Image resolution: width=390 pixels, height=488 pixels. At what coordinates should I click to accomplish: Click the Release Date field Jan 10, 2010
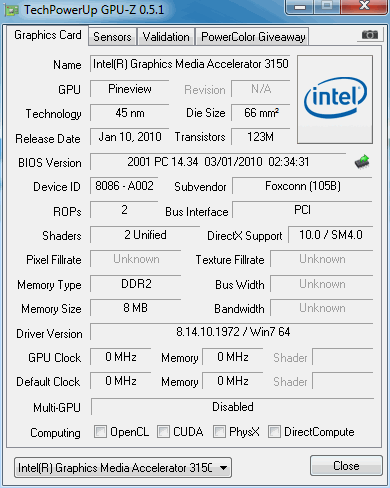pos(130,137)
